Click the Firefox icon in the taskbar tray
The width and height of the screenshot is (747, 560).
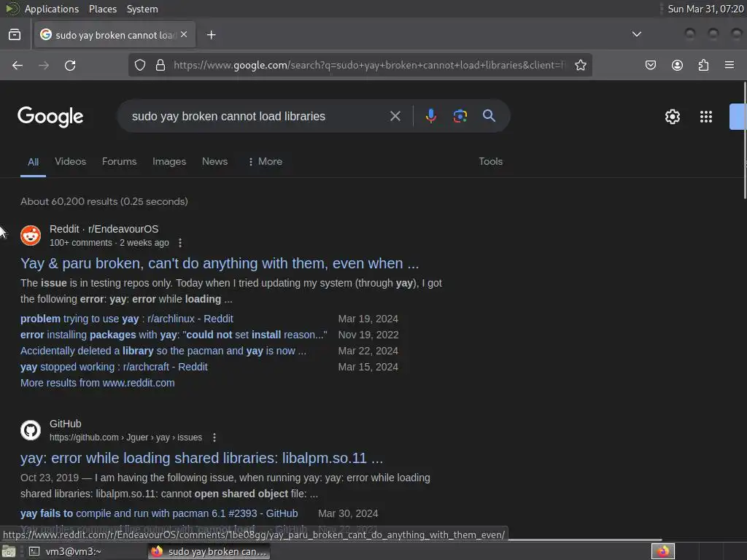[662, 551]
